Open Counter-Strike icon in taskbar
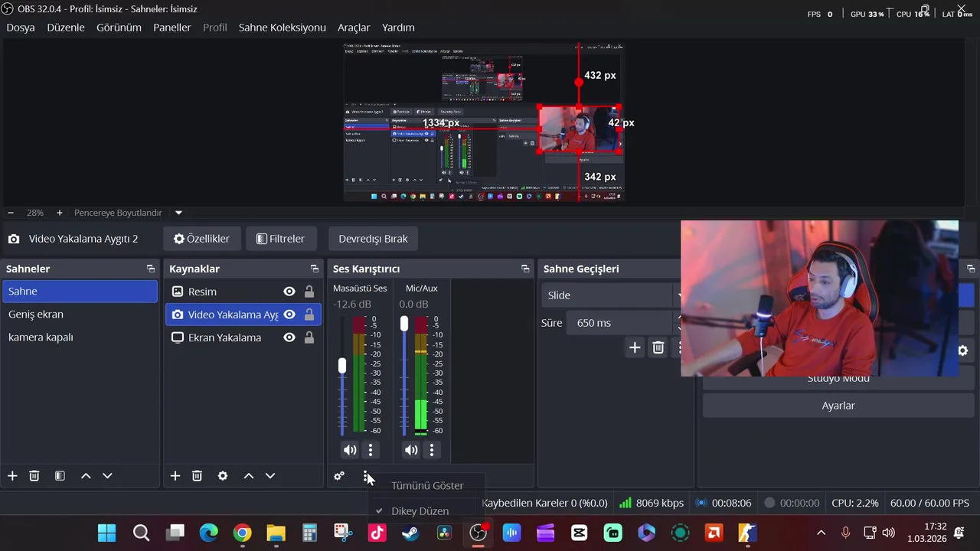Viewport: 980px width, 551px height. click(747, 533)
